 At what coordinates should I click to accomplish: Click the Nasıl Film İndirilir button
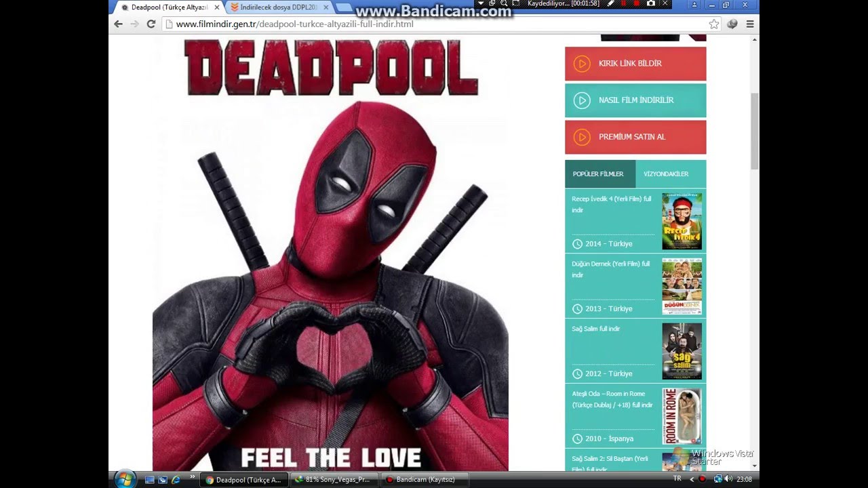coord(635,100)
